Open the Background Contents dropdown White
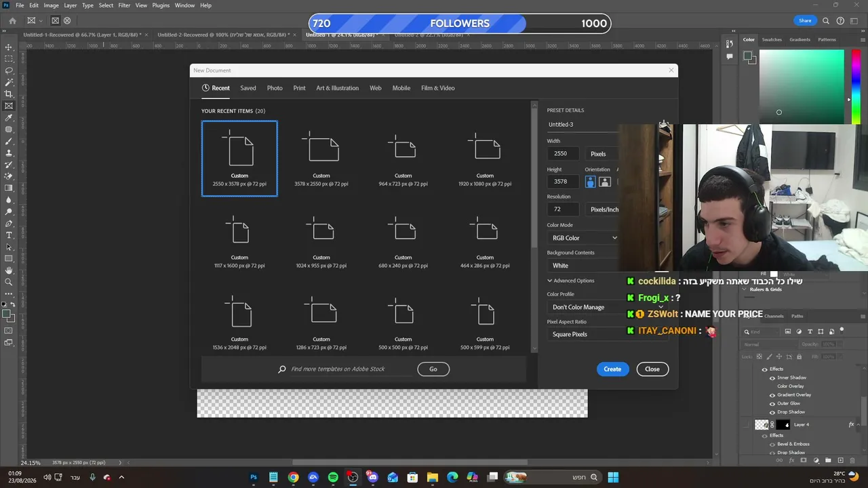The height and width of the screenshot is (488, 868). click(x=583, y=266)
